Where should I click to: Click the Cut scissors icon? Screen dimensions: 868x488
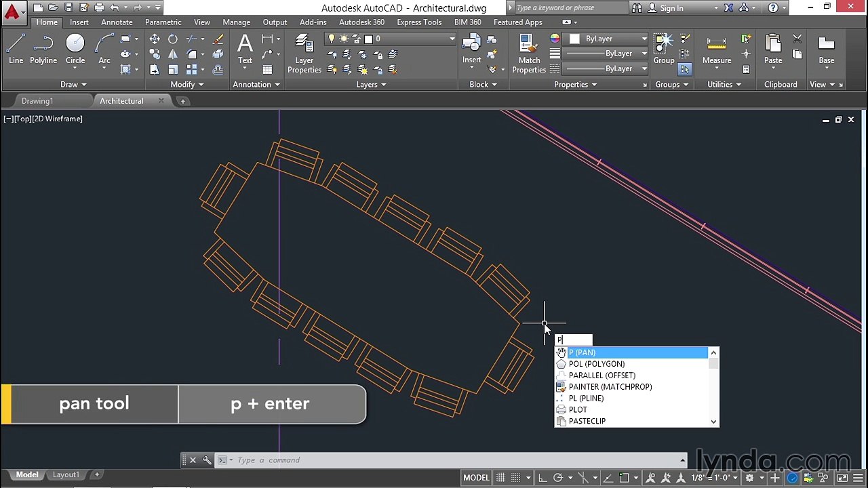[x=797, y=39]
